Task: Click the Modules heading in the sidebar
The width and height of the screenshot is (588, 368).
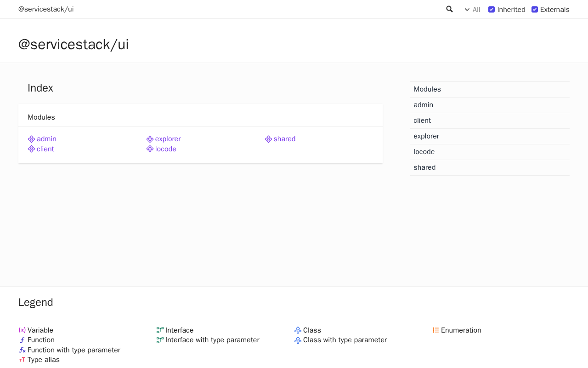Action: 427,89
